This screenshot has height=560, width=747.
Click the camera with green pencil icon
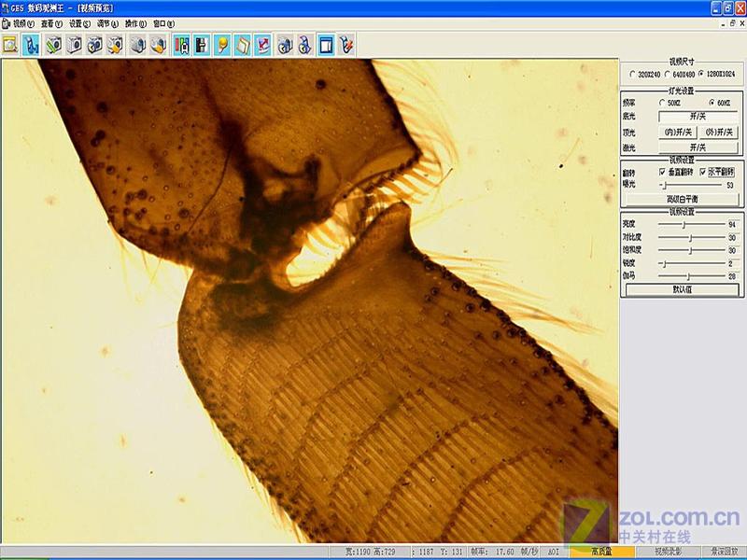53,45
